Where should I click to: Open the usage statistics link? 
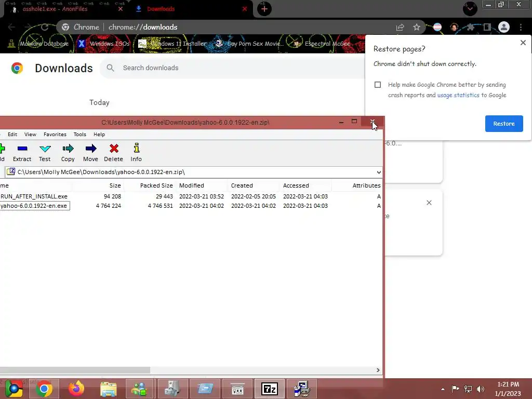(x=458, y=95)
